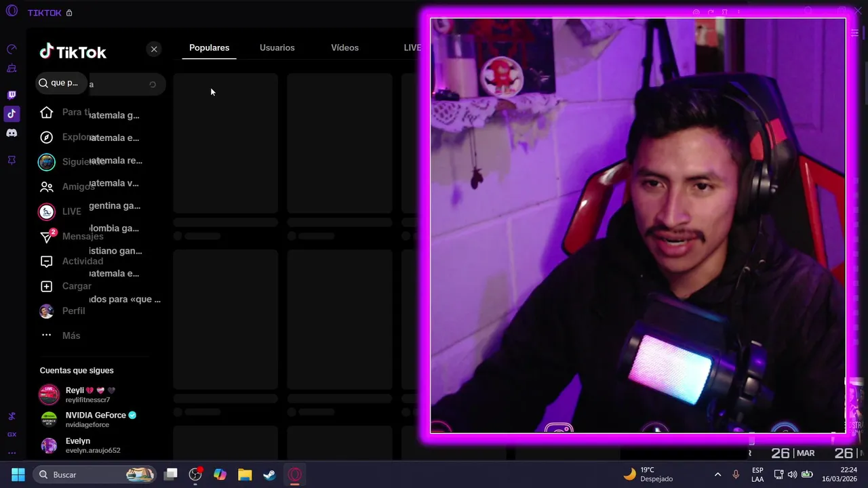This screenshot has width=868, height=488.
Task: Click the taskbar Buscar search box
Action: click(95, 474)
